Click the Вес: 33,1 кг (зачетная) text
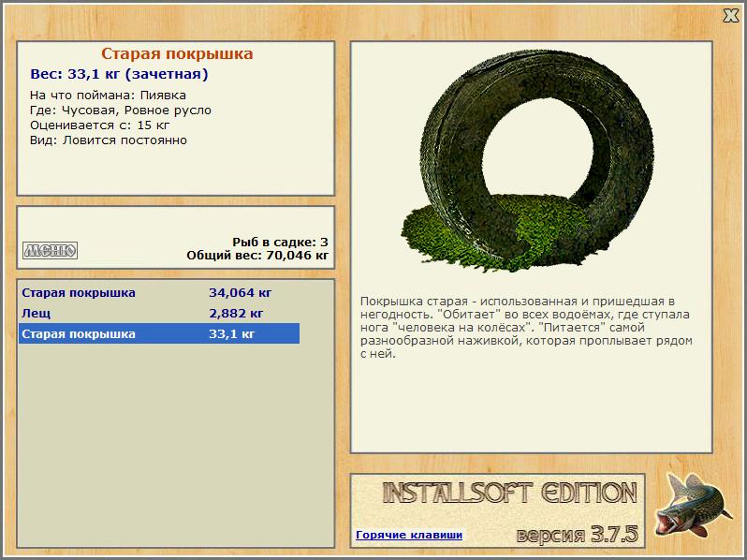Screen dimensions: 747x560 click(x=119, y=74)
